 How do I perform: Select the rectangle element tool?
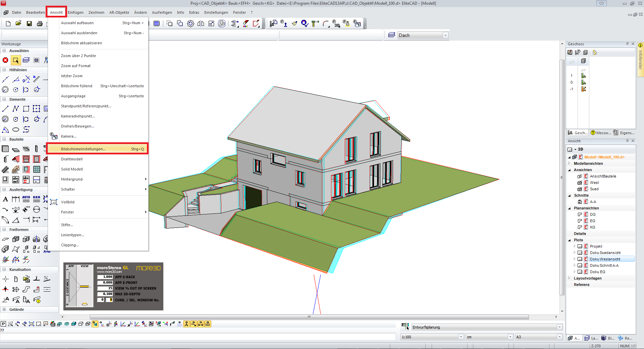pos(26,109)
